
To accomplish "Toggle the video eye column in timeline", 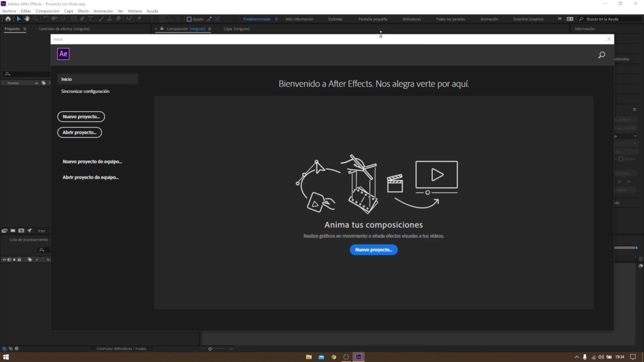I will 4,260.
